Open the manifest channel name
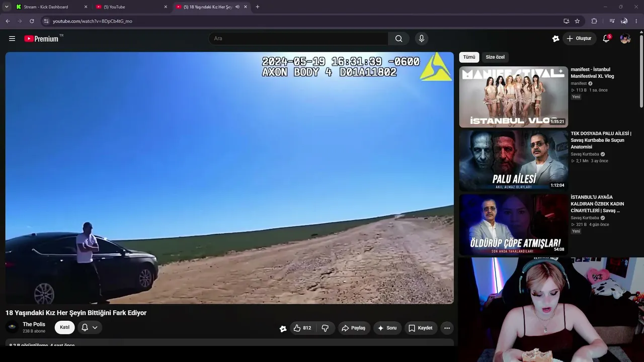Viewport: 644px width, 362px height. coord(579,83)
